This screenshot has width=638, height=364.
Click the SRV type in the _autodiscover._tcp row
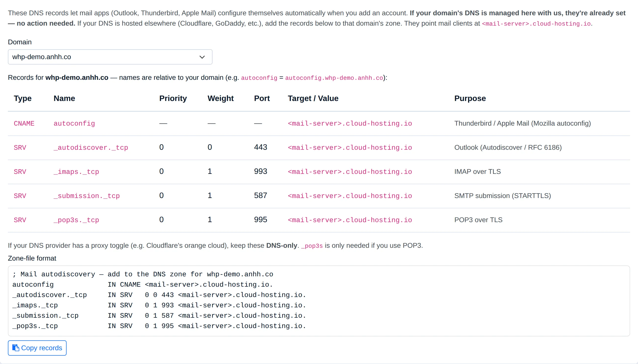click(20, 148)
